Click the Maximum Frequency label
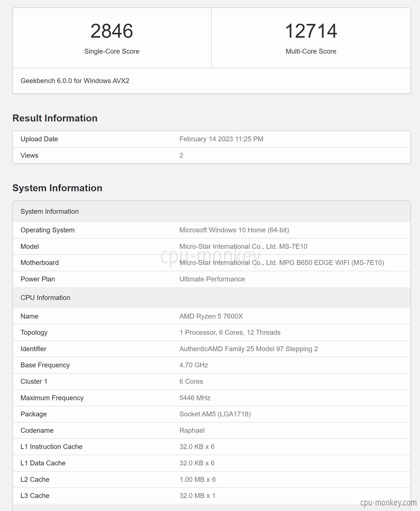 [52, 398]
